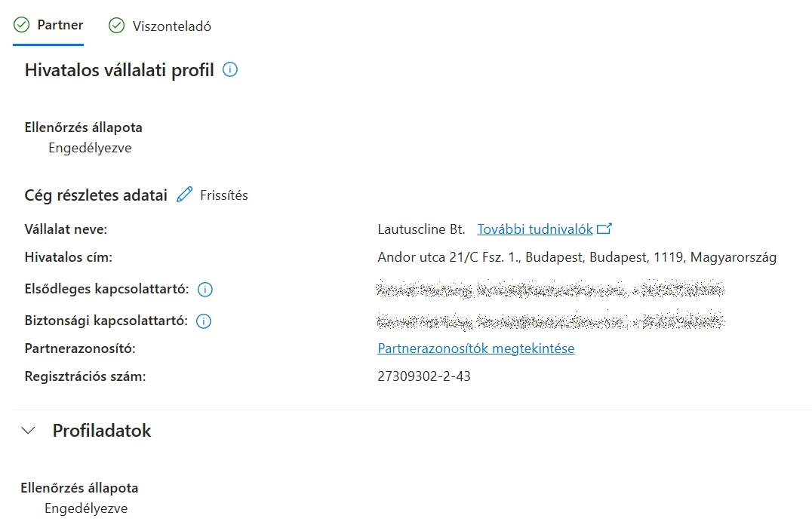This screenshot has height=531, width=812.
Task: Click the green checkmark icon on Partner tab
Action: click(21, 25)
